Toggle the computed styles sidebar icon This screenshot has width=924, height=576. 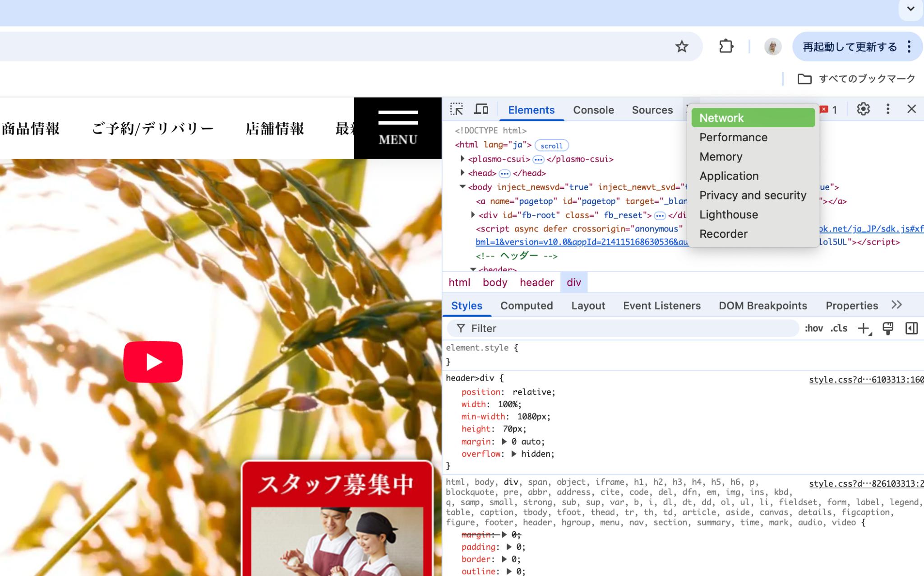(911, 329)
